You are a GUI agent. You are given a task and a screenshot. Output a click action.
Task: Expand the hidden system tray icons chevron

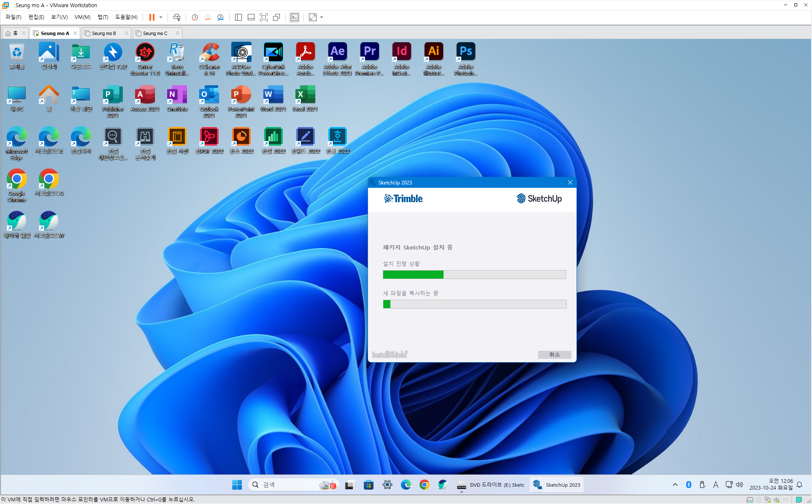[x=675, y=485]
